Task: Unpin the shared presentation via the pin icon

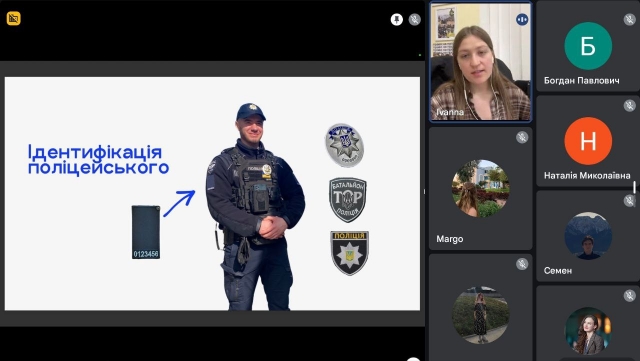Action: pyautogui.click(x=396, y=19)
